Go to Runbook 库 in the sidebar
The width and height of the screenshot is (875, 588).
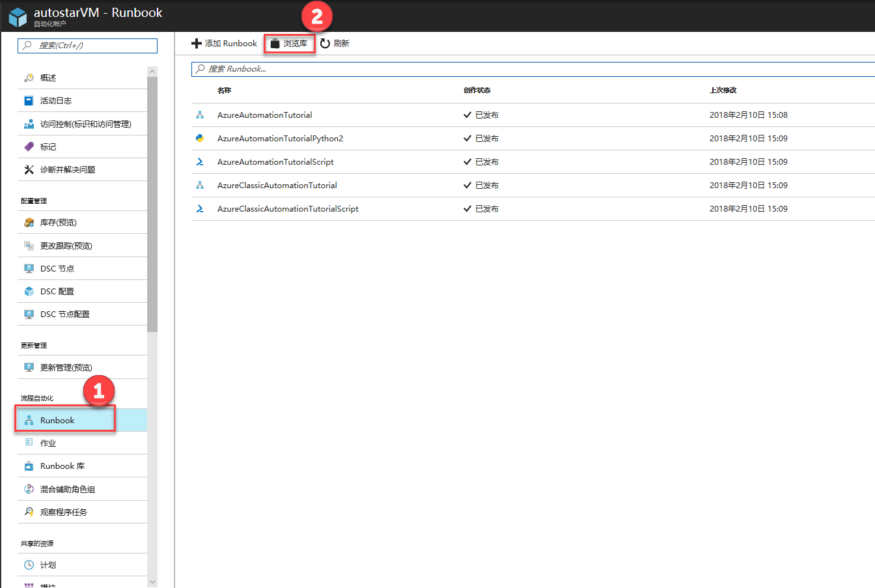pos(83,466)
